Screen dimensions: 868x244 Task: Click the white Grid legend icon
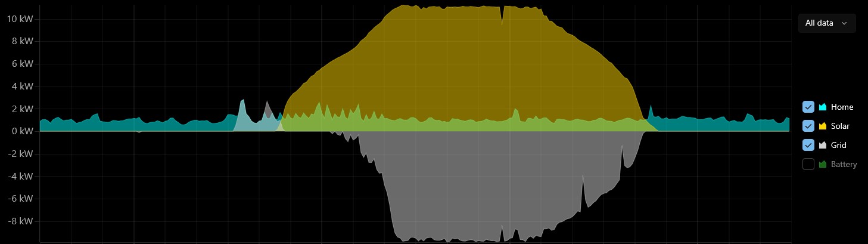tap(823, 145)
